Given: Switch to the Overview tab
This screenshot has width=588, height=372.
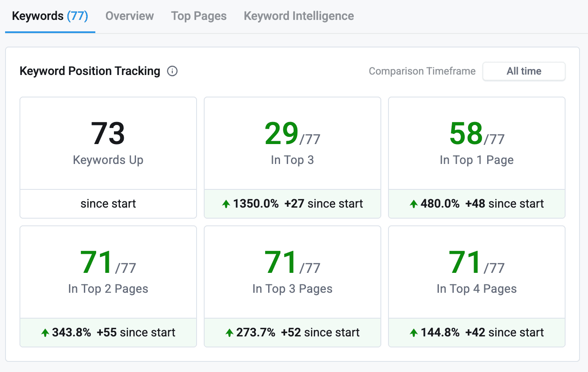Looking at the screenshot, I should pos(129,16).
